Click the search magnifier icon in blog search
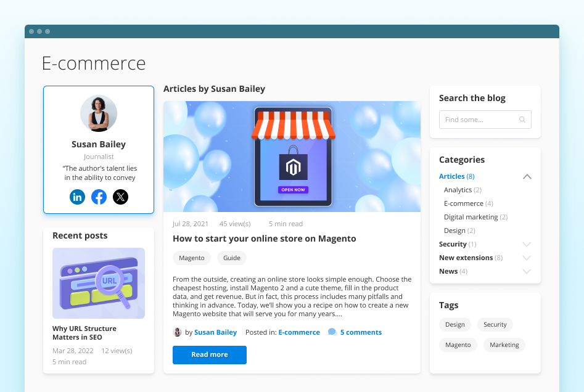Image resolution: width=584 pixels, height=392 pixels. (522, 120)
